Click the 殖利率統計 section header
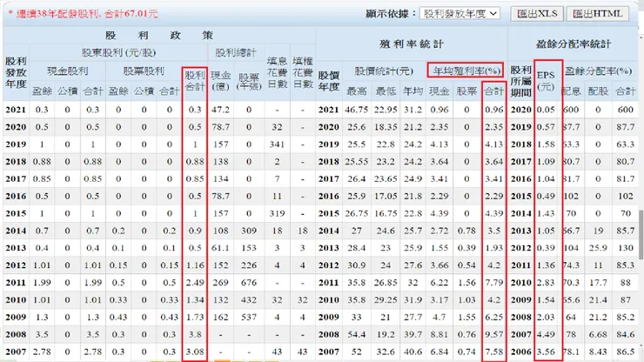This screenshot has width=644, height=362. point(411,44)
